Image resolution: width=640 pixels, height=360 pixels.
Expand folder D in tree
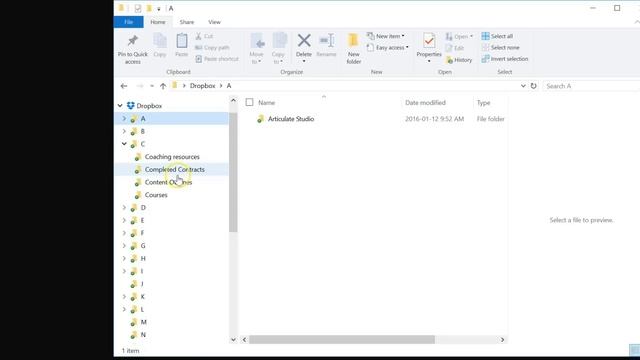click(124, 208)
